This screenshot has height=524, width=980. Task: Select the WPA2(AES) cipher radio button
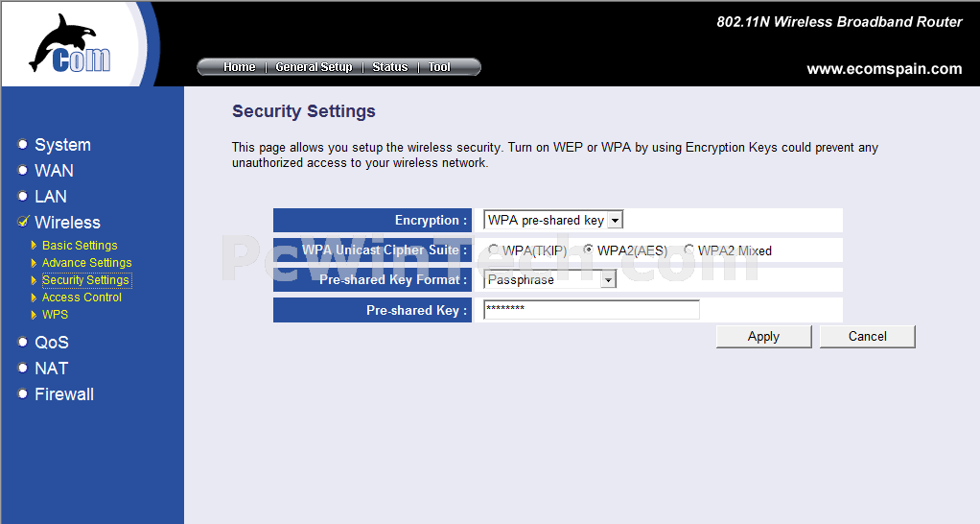pos(588,250)
